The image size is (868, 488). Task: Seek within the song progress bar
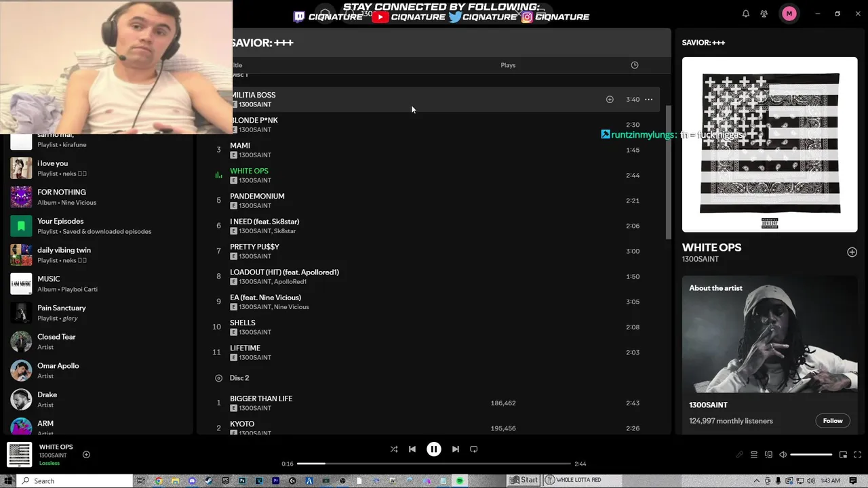point(434,464)
